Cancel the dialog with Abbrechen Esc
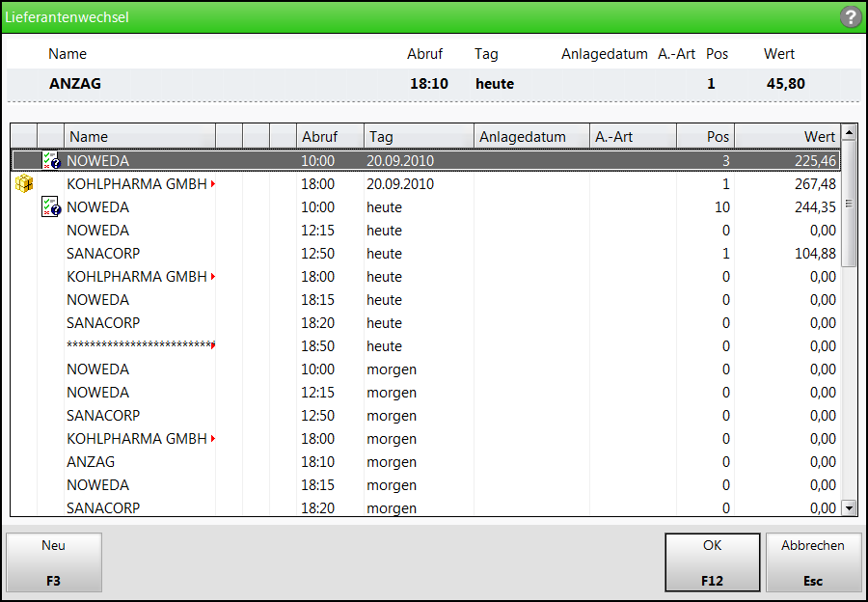The width and height of the screenshot is (868, 602). click(813, 562)
